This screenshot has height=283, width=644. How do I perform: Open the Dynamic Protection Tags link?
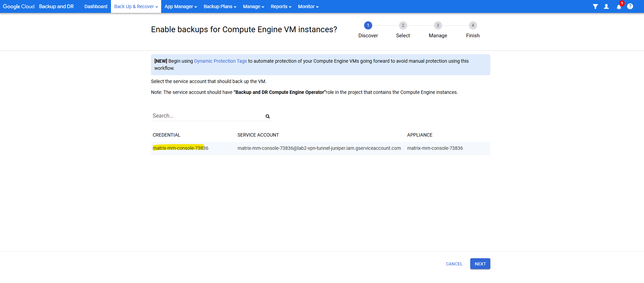[220, 61]
